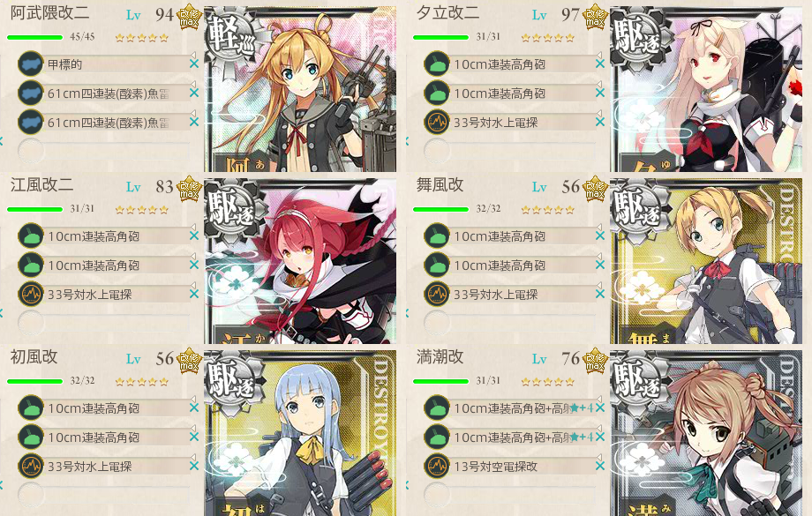812x516 pixels.
Task: Click the 甲標的 torpedo icon on 阿武隈改二
Action: (x=31, y=64)
